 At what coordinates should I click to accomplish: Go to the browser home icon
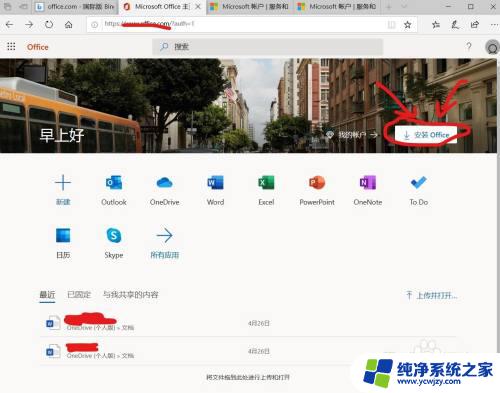[x=69, y=24]
